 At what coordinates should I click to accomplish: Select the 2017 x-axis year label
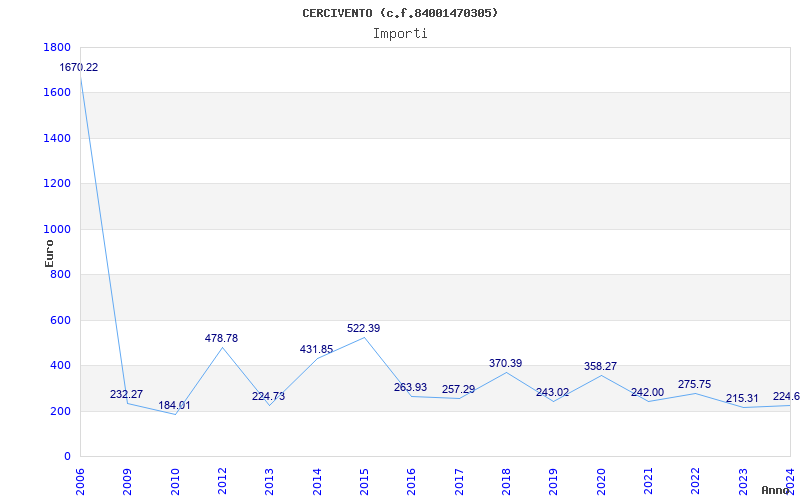[459, 481]
